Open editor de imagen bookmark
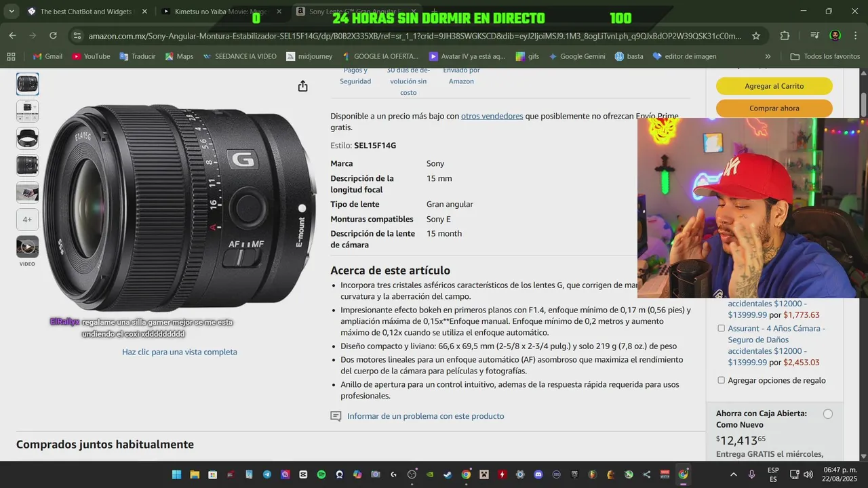Image resolution: width=868 pixels, height=488 pixels. tap(684, 56)
